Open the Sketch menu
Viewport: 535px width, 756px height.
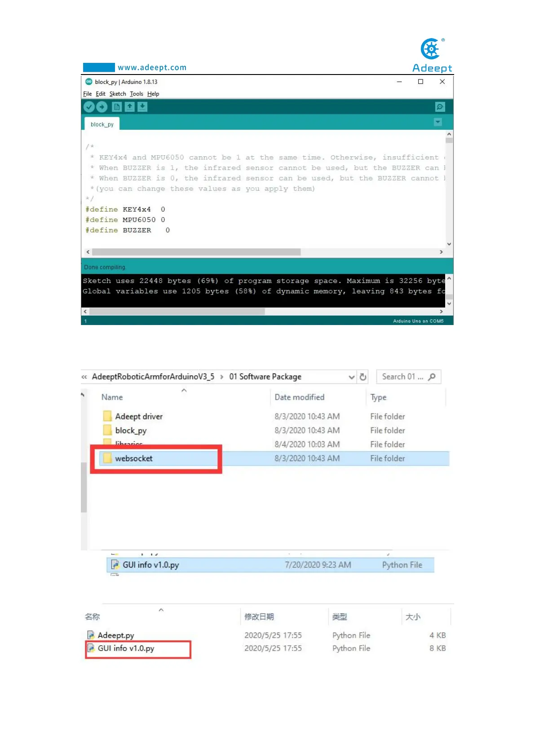[118, 94]
